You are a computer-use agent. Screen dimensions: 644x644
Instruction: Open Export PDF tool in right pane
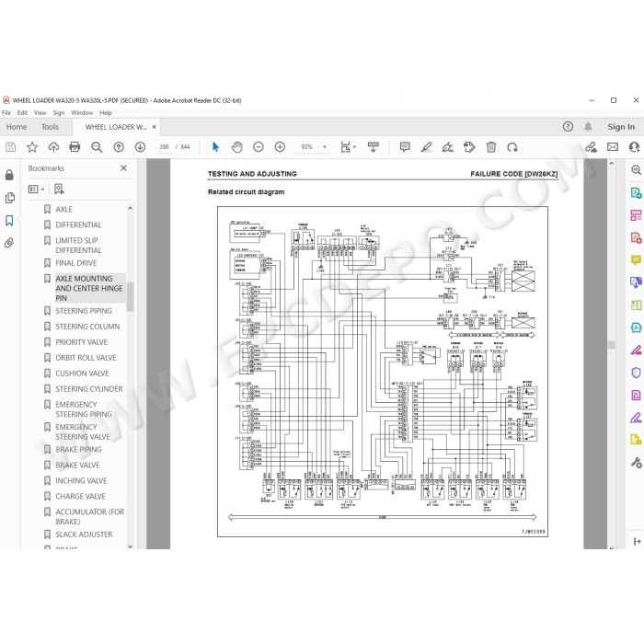(x=636, y=192)
